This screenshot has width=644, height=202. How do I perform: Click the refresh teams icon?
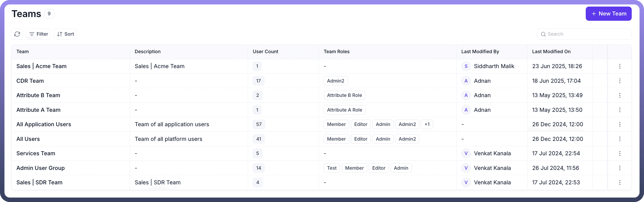pos(17,34)
